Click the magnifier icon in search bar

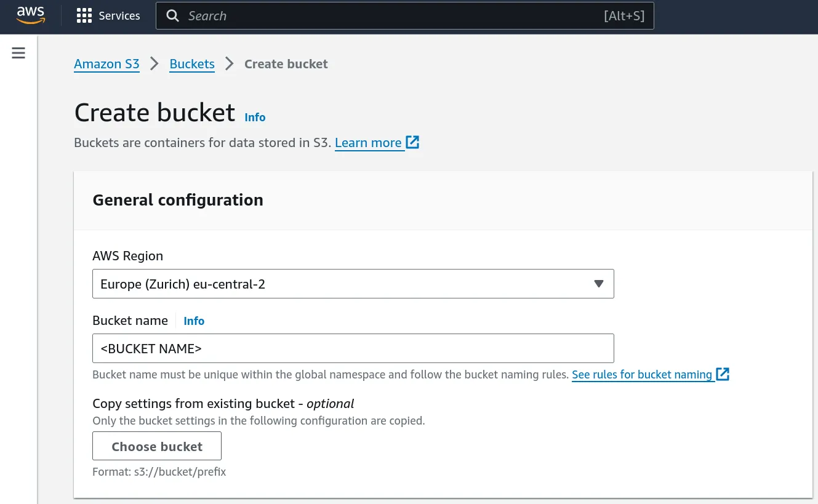(x=174, y=16)
